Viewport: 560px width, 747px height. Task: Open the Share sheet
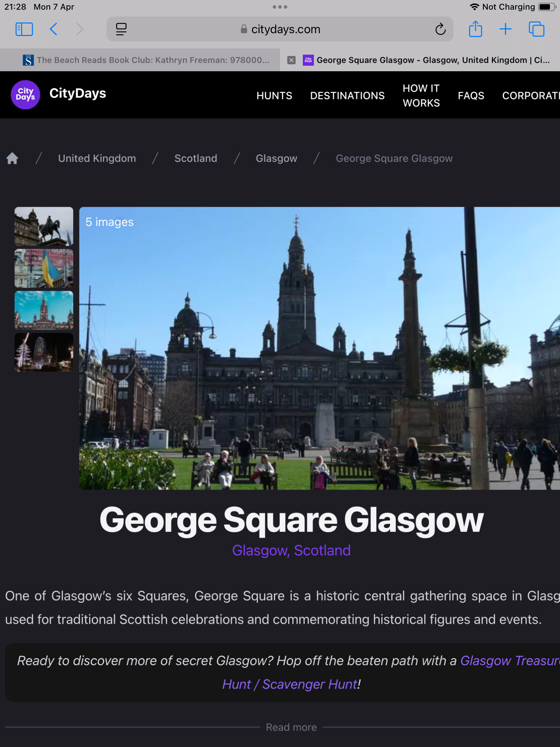(476, 29)
